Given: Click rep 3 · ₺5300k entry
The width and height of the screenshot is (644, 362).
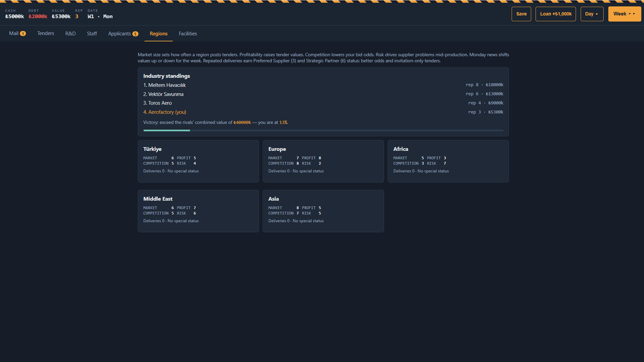Looking at the screenshot, I should pos(486,112).
